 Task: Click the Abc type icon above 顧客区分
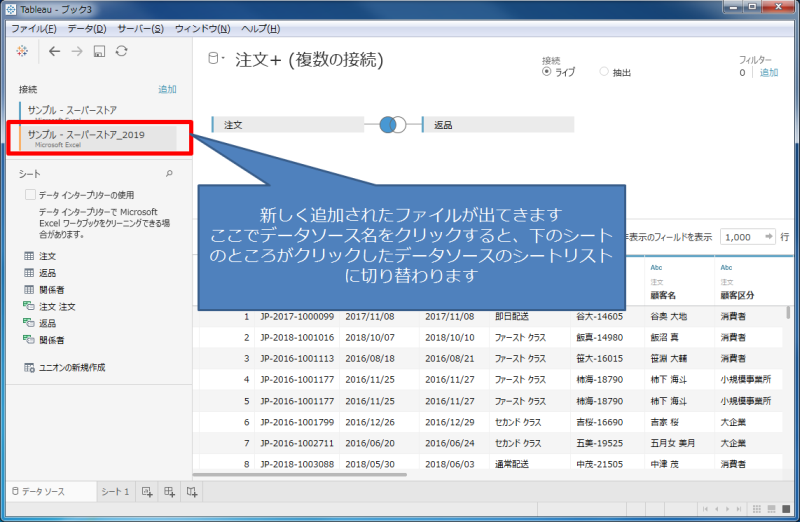coord(726,267)
